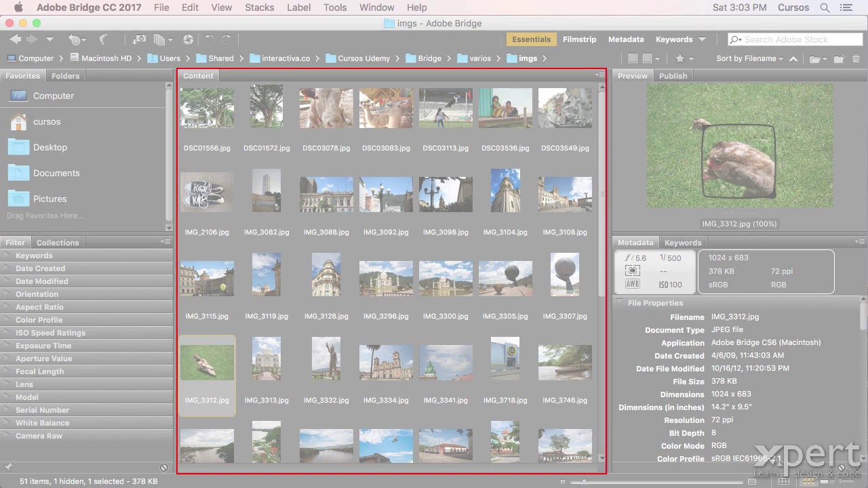Click the thumbnail quality checkerboard icon
The width and height of the screenshot is (868, 488).
click(633, 58)
